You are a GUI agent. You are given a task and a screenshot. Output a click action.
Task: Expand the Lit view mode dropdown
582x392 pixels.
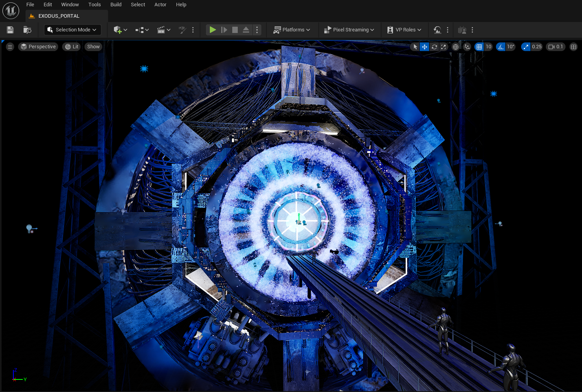pyautogui.click(x=71, y=46)
